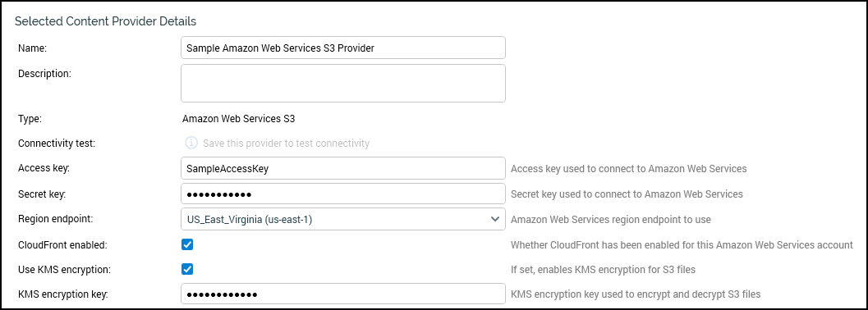Click the 'Connectivity test:' label

pyautogui.click(x=57, y=144)
